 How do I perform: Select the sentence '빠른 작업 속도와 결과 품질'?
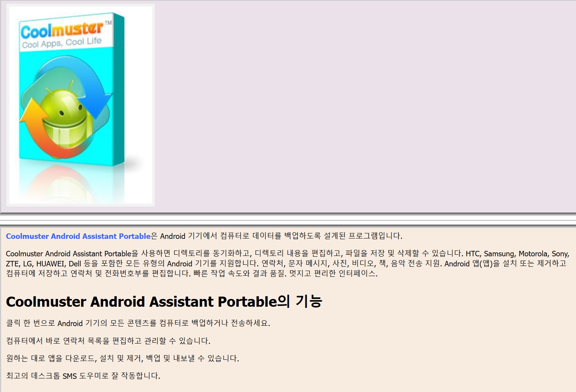coord(240,274)
